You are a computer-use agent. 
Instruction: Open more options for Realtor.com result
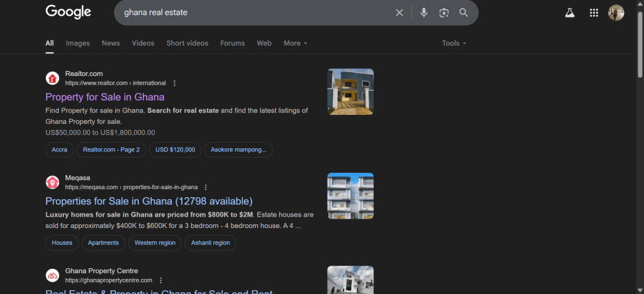175,84
